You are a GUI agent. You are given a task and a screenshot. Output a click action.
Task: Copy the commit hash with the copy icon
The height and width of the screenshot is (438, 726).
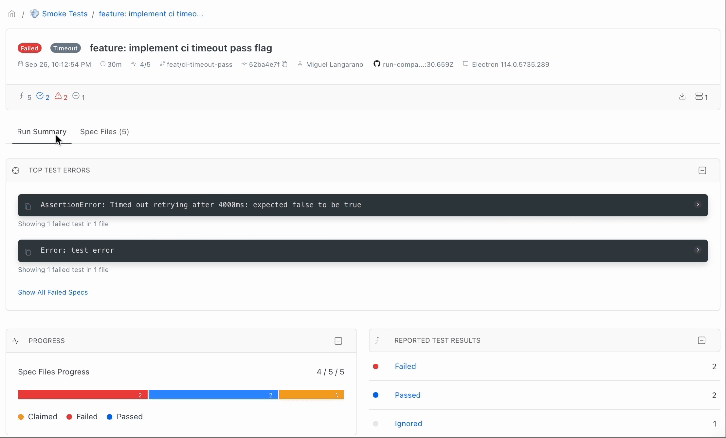click(285, 64)
